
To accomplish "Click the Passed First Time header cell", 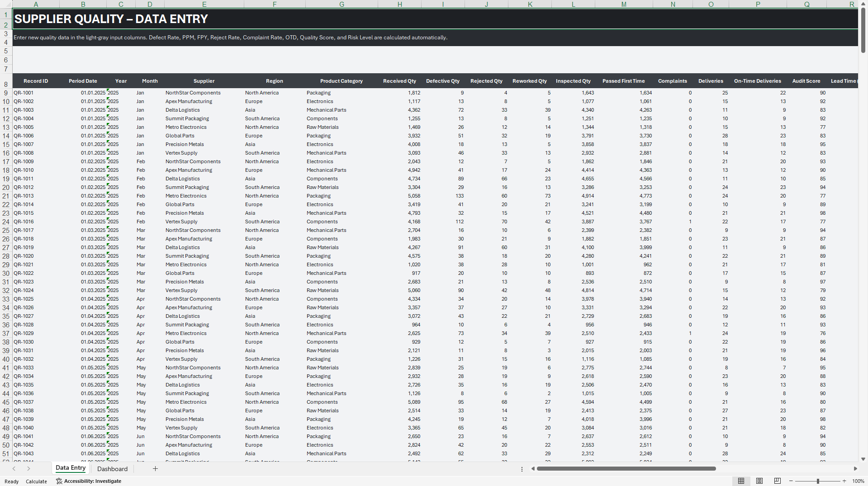I will [624, 81].
